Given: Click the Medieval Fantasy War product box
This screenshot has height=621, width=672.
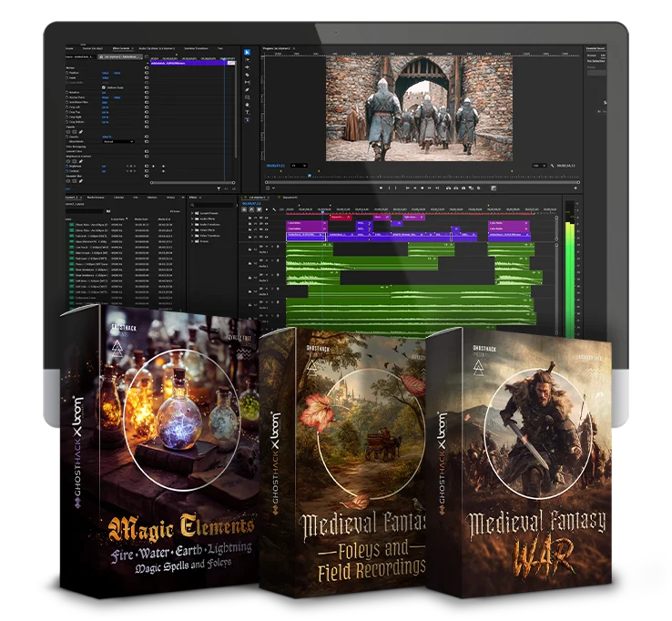Looking at the screenshot, I should (519, 463).
